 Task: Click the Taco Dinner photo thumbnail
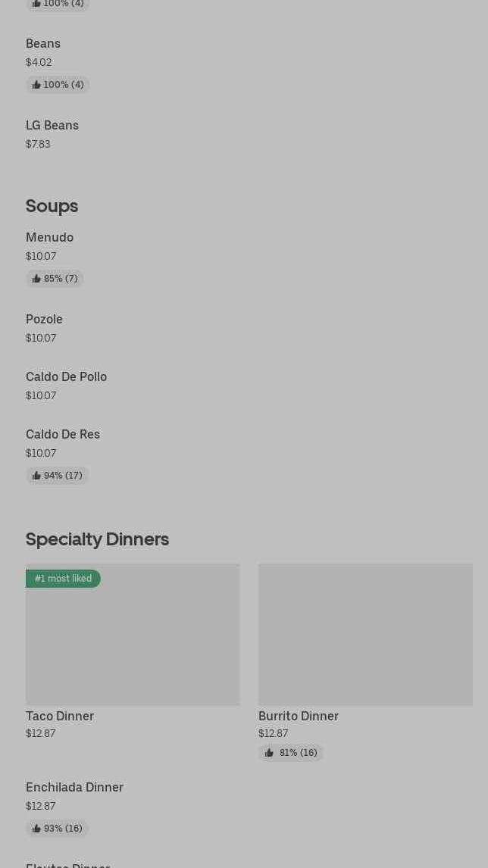tap(133, 644)
